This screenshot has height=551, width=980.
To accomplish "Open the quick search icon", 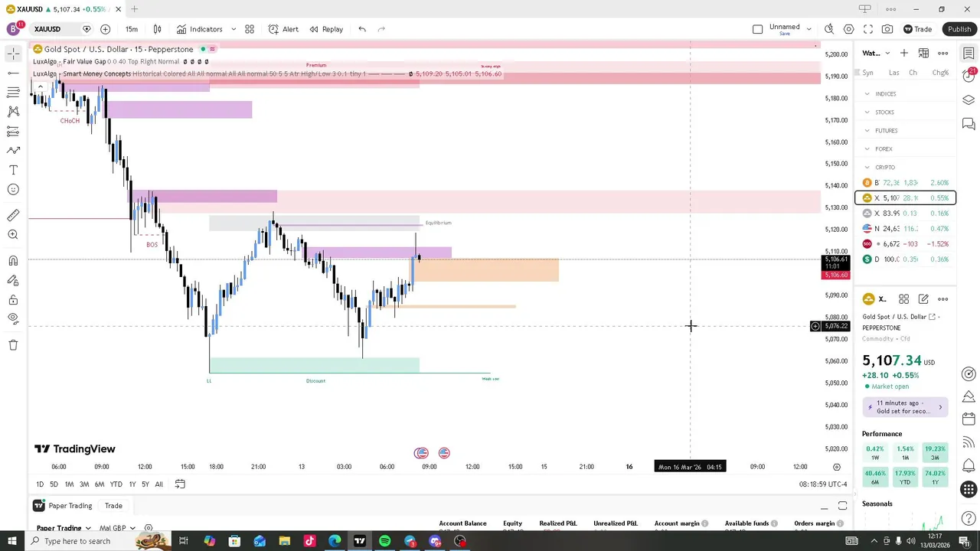I will click(829, 29).
